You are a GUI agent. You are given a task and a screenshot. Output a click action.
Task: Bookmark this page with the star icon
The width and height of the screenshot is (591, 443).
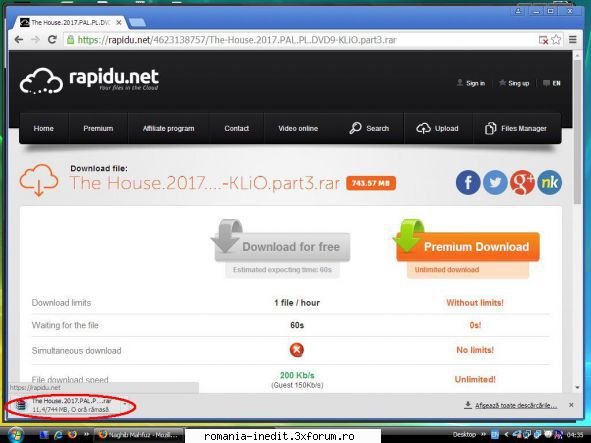tap(556, 40)
